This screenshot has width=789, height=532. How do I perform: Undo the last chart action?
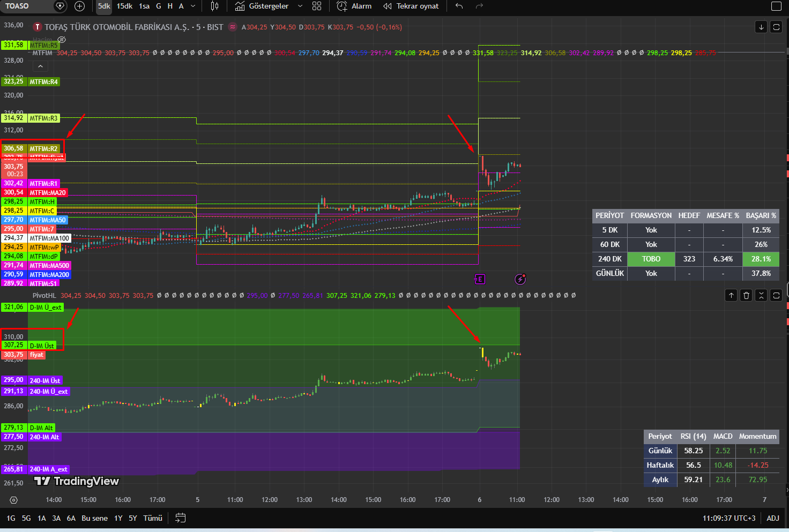(x=459, y=6)
